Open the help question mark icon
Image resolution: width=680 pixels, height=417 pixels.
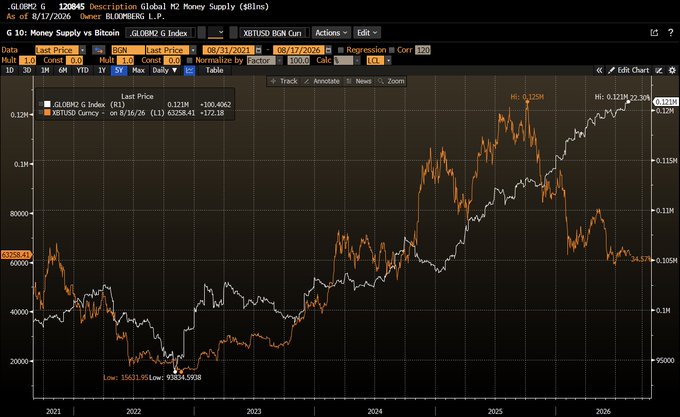(x=670, y=33)
